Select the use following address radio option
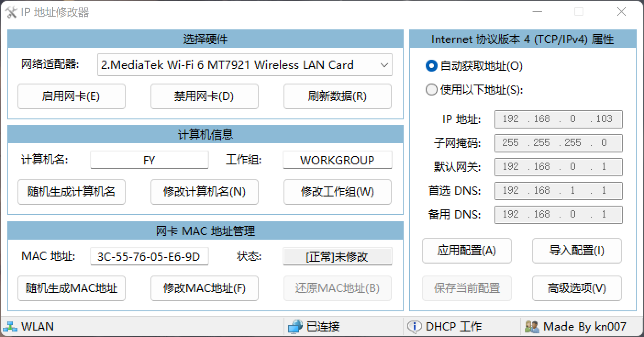The width and height of the screenshot is (644, 337). point(431,90)
